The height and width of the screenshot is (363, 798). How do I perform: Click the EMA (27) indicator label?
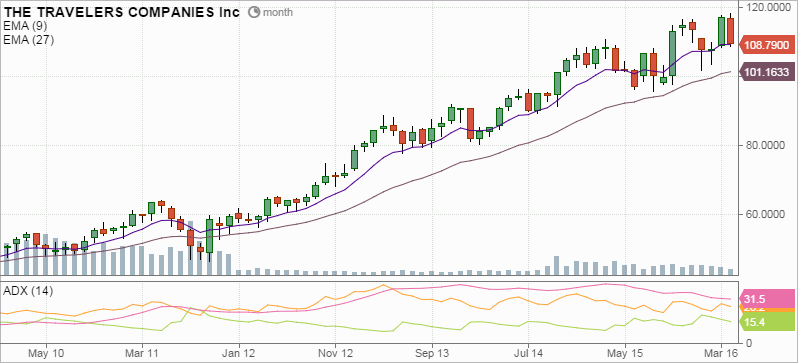click(x=28, y=39)
